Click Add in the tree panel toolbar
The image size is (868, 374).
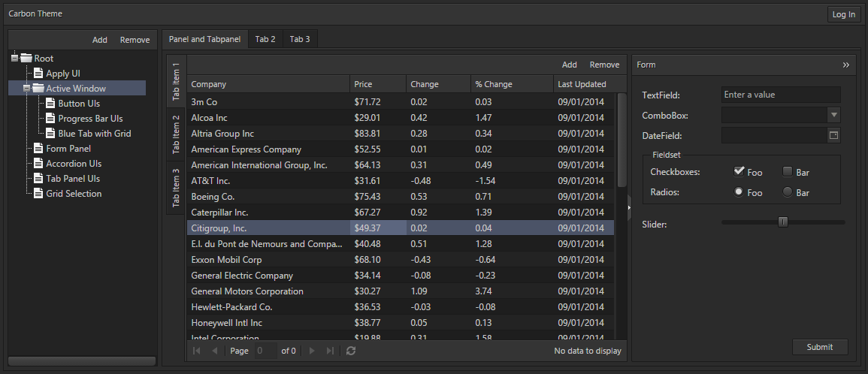(100, 40)
